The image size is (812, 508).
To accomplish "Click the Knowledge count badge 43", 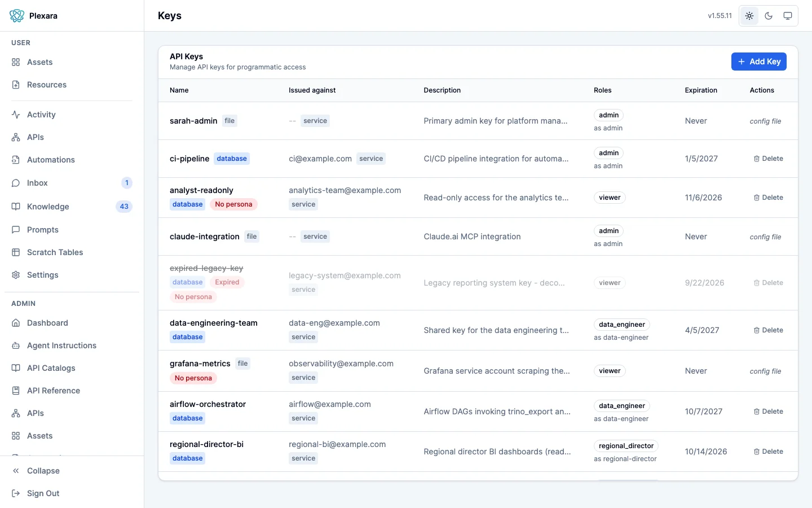I will tap(124, 207).
